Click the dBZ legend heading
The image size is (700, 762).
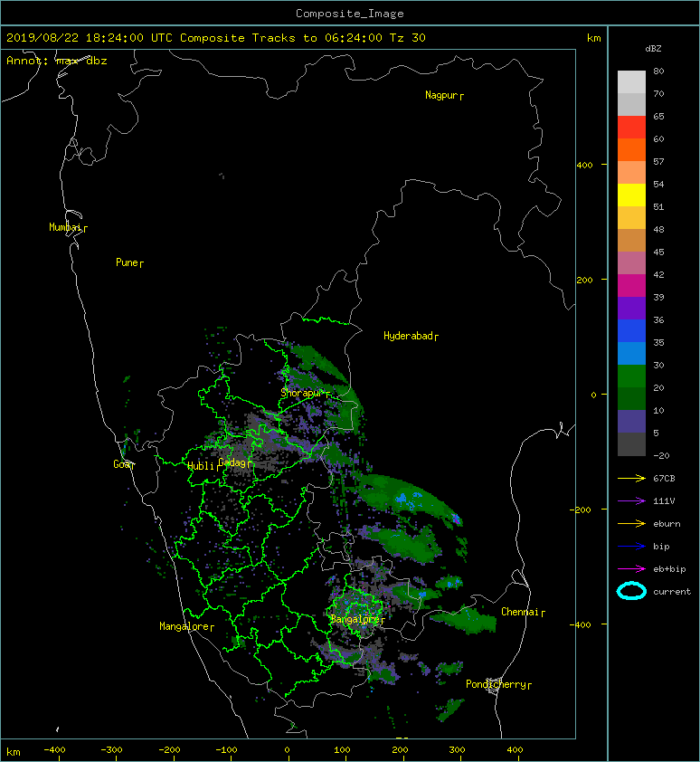(x=653, y=49)
